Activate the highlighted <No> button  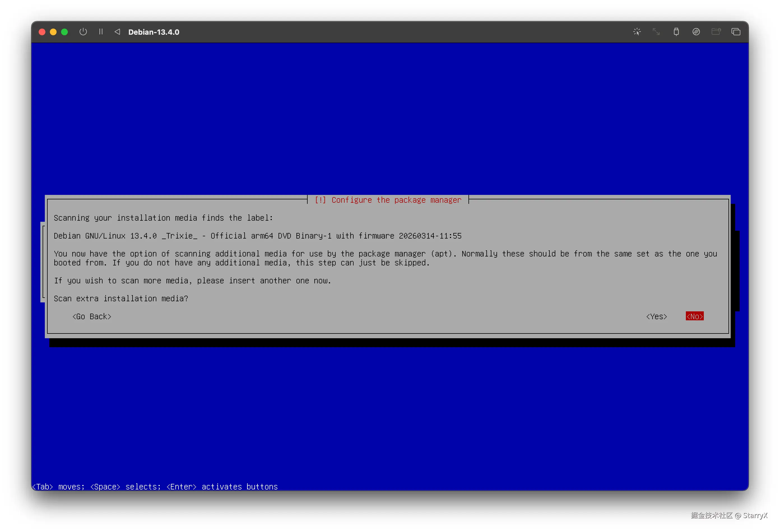(x=695, y=316)
